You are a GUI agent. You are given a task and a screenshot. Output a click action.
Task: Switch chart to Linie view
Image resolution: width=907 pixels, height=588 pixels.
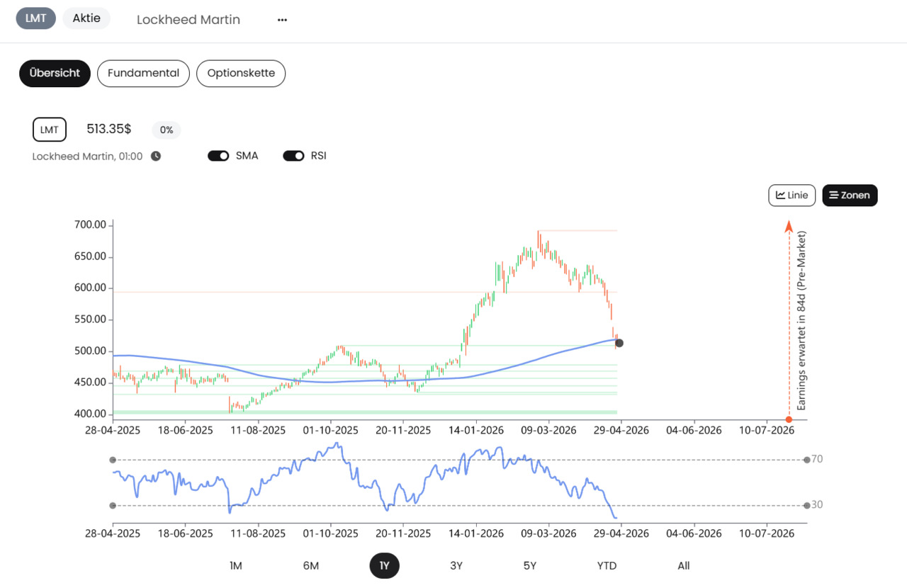coord(792,196)
